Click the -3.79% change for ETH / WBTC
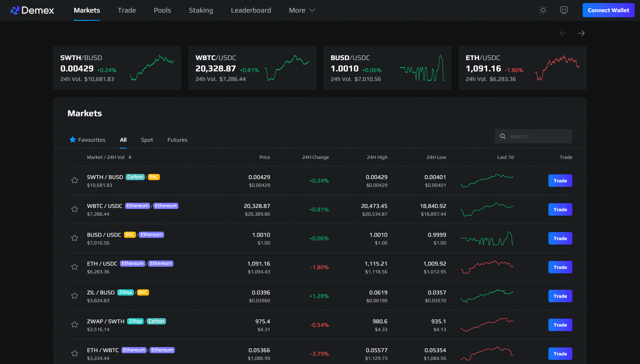Screen dimensions: 640x364 (x=319, y=354)
